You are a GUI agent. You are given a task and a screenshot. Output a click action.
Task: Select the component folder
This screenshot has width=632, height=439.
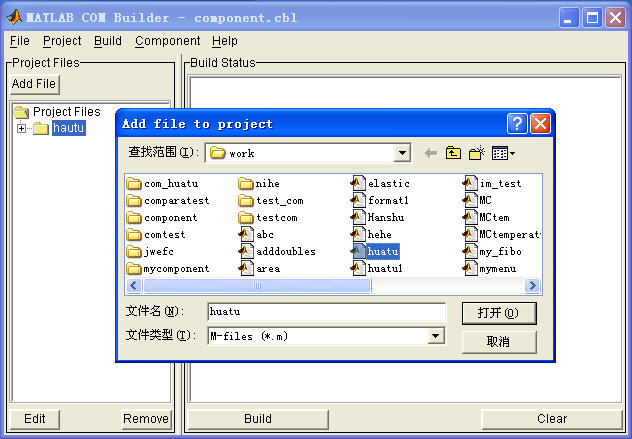pyautogui.click(x=162, y=218)
